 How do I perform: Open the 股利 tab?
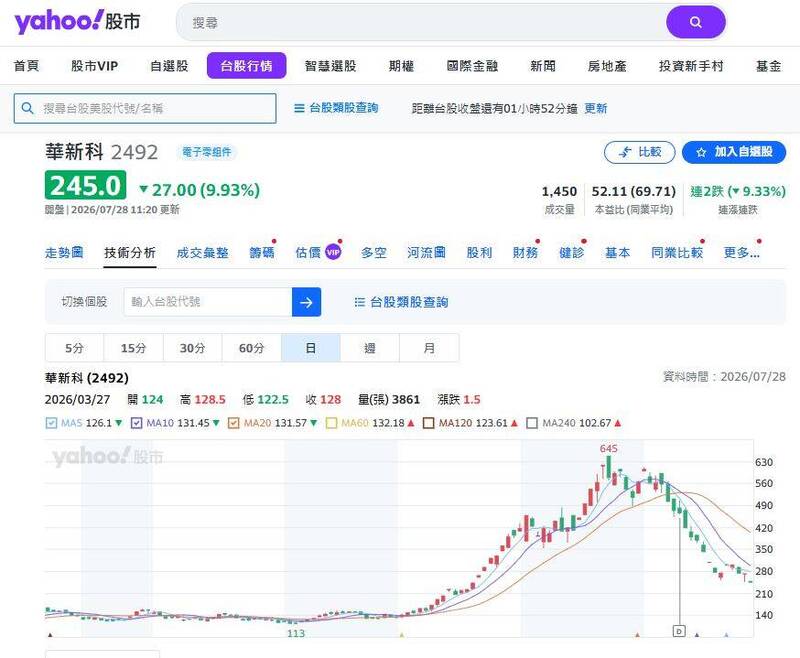point(479,252)
